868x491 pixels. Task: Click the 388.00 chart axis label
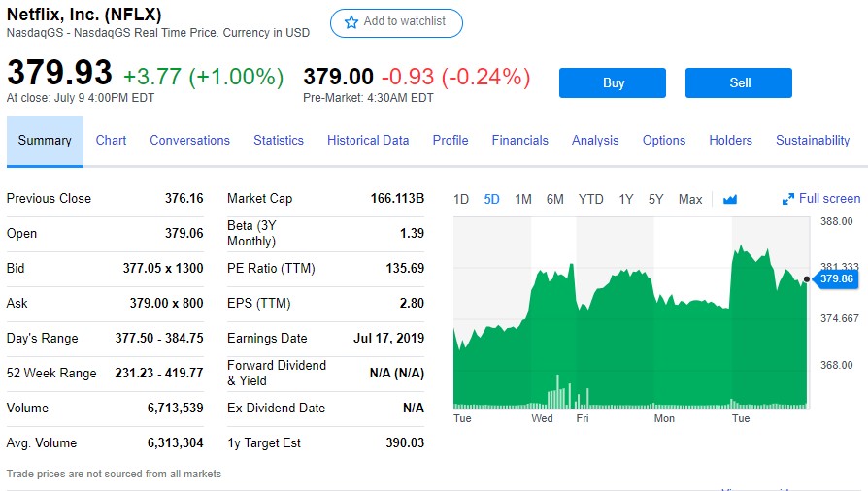(837, 221)
